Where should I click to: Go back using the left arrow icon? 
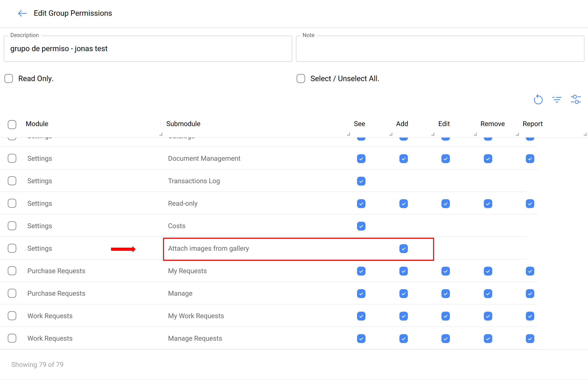point(22,13)
